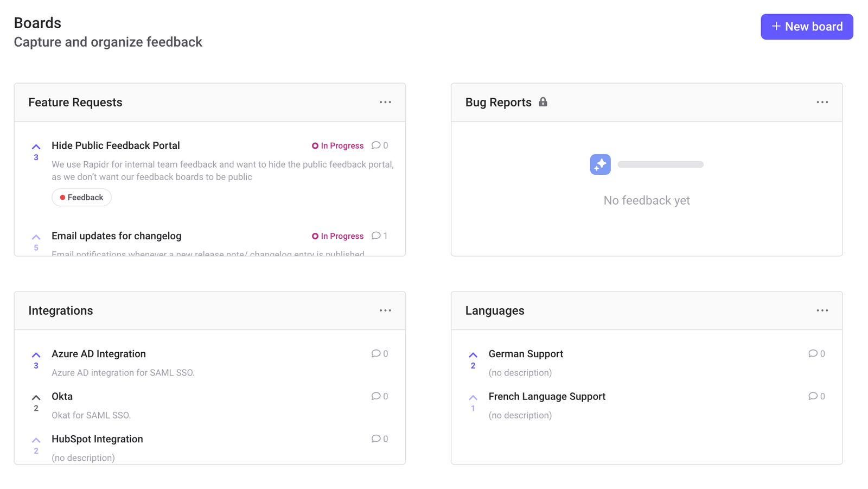Select the Feature Requests board header
The height and width of the screenshot is (489, 868).
pyautogui.click(x=75, y=102)
